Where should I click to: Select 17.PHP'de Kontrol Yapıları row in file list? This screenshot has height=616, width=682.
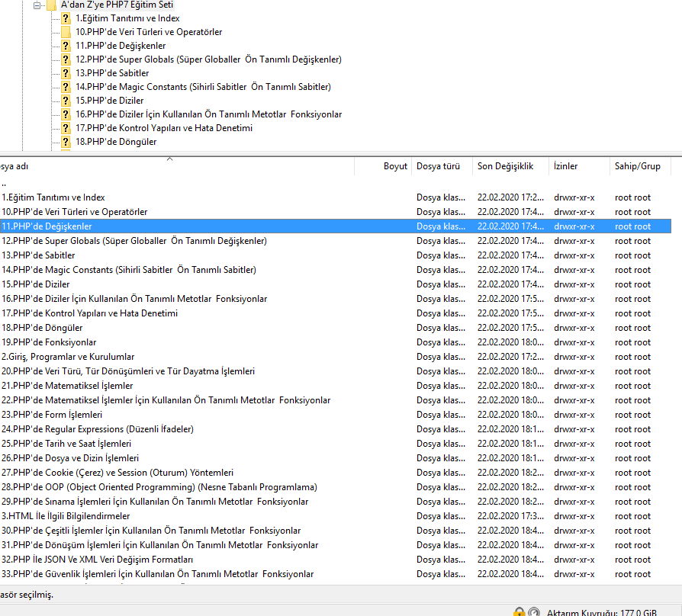[x=336, y=313]
